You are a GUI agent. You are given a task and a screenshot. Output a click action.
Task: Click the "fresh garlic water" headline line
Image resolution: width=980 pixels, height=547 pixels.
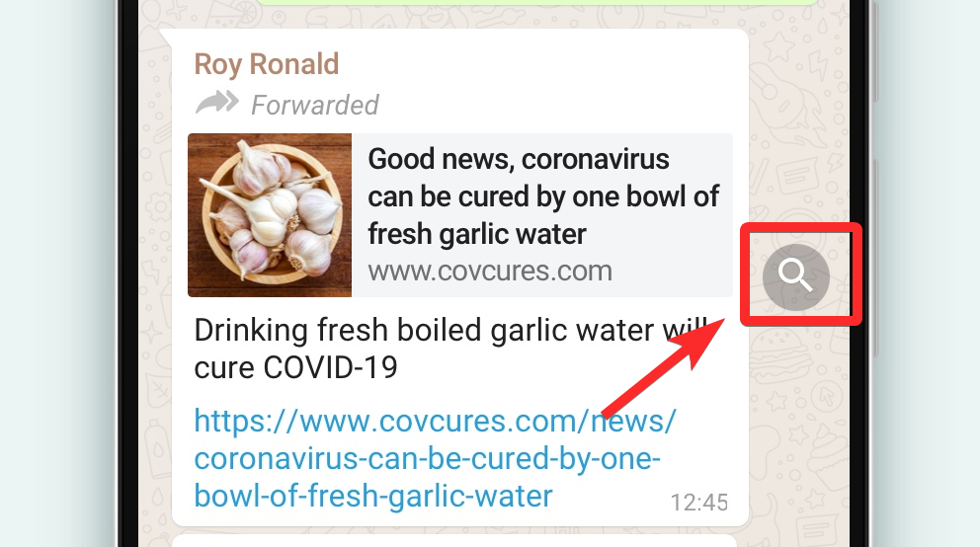477,234
